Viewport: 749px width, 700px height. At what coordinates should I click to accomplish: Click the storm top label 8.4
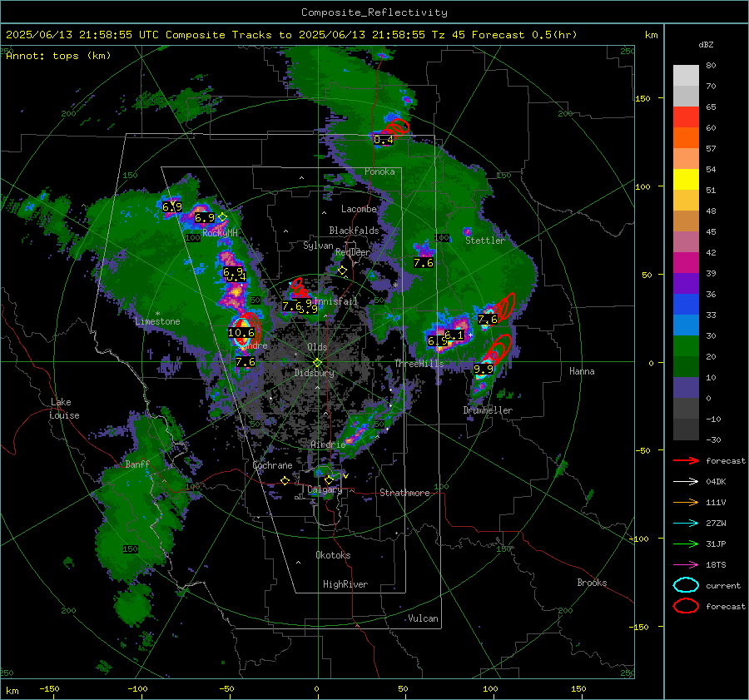click(384, 140)
